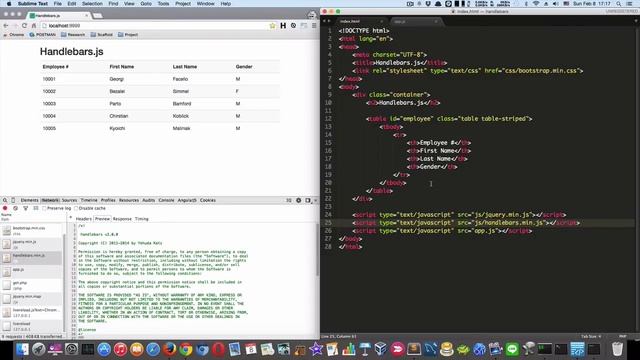Switch to the Audits DevTools tab
Screen dimensions: 640x360
coord(149,200)
